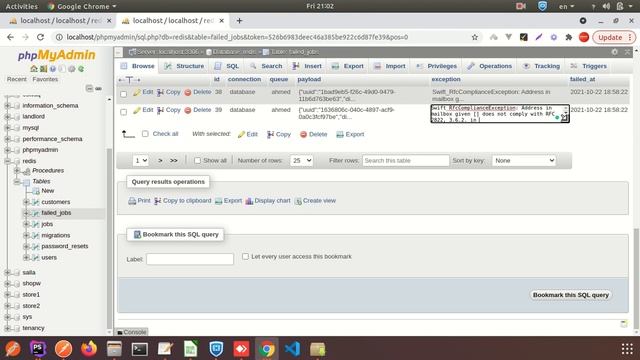Expand the customers table node

27,202
